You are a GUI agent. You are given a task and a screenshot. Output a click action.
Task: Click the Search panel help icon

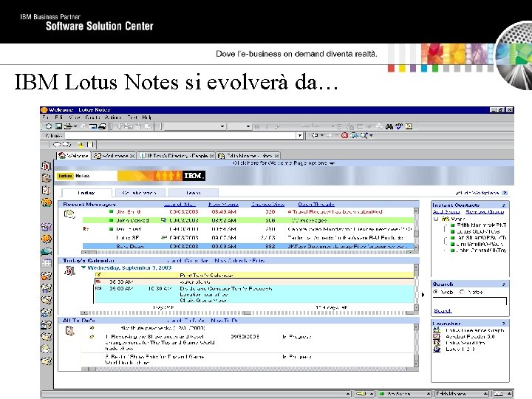pos(504,284)
